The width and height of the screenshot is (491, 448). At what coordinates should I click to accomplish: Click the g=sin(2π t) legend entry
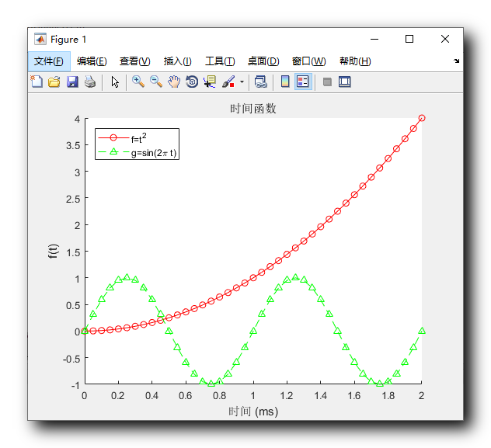click(x=138, y=153)
